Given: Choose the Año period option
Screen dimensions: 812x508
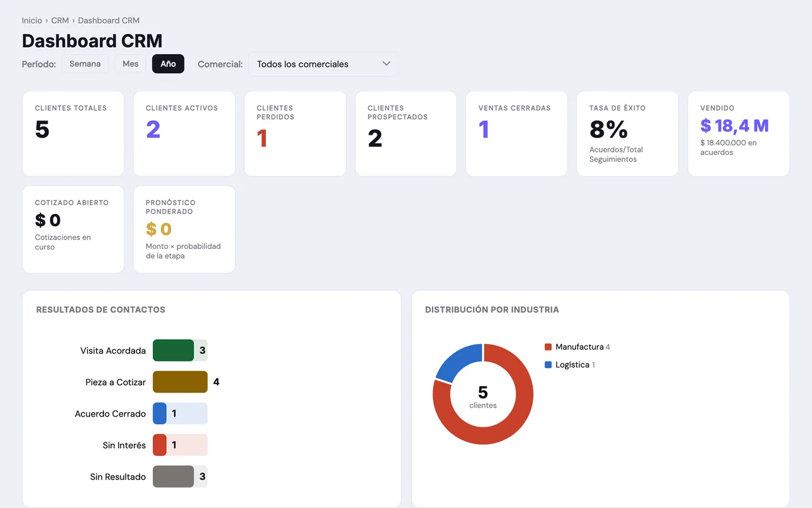Looking at the screenshot, I should coord(168,64).
